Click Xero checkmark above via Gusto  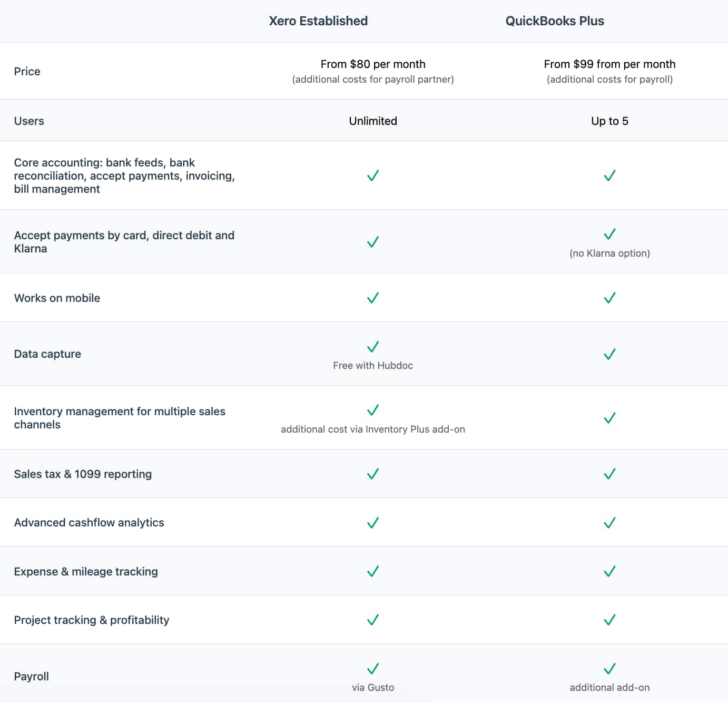pos(373,669)
